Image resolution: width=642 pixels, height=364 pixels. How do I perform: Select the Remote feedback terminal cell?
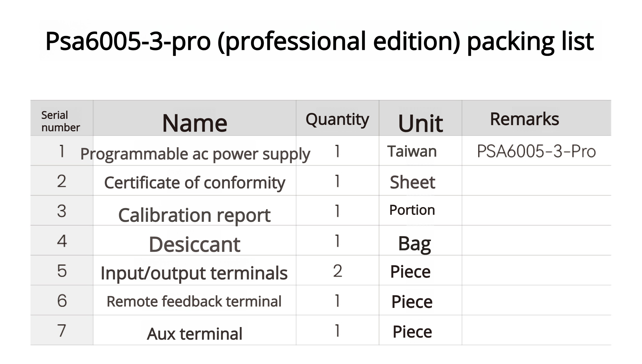point(194,301)
